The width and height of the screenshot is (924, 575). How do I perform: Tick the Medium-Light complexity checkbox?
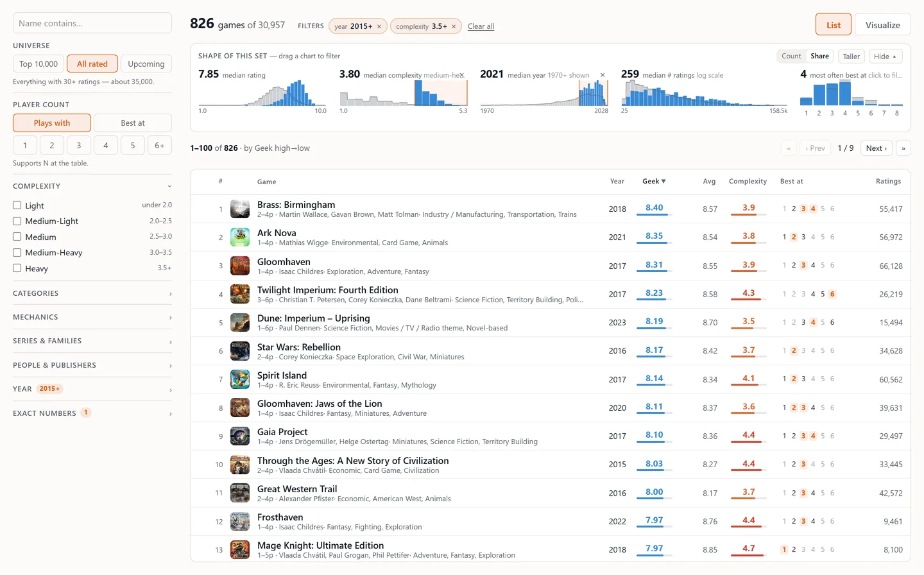[x=17, y=221]
